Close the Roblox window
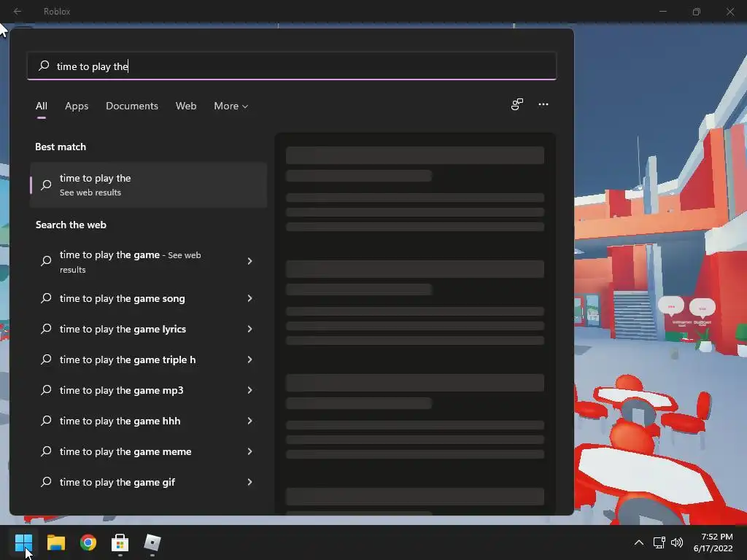Screen dimensions: 747x560 (730, 11)
